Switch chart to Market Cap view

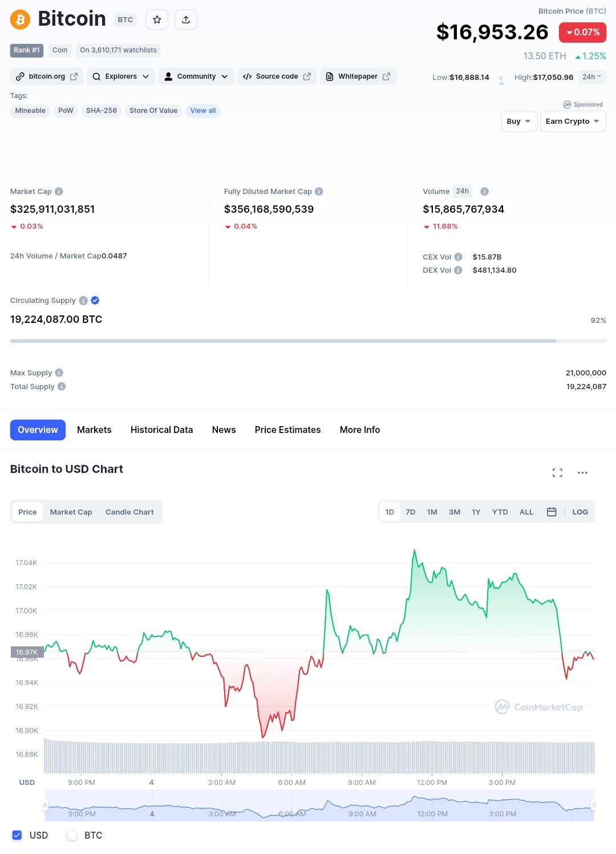[x=71, y=512]
